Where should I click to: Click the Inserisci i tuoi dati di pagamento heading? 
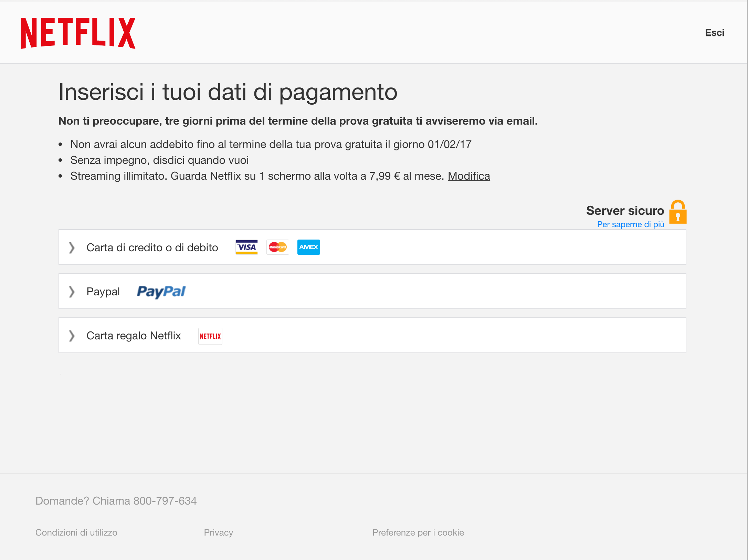click(228, 92)
